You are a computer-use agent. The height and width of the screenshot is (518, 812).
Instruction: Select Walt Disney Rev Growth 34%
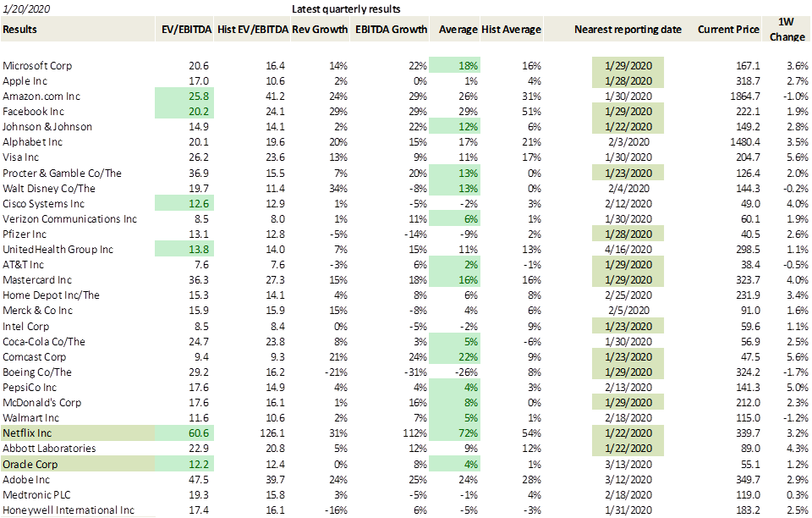[x=338, y=189]
